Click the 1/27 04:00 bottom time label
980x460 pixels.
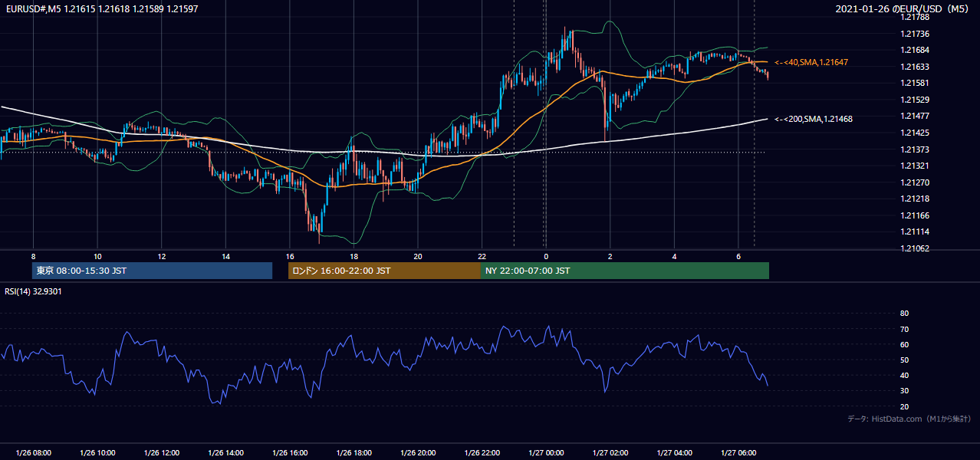[674, 453]
